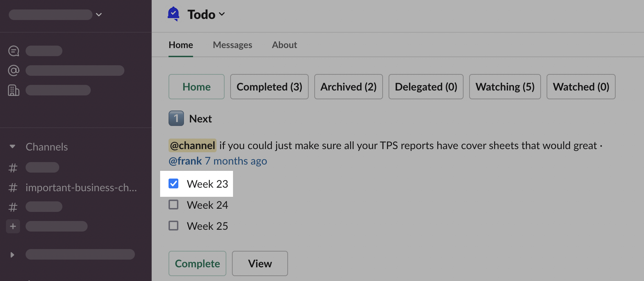Open the mentions @ icon in sidebar
This screenshot has height=281, width=644.
pyautogui.click(x=14, y=71)
